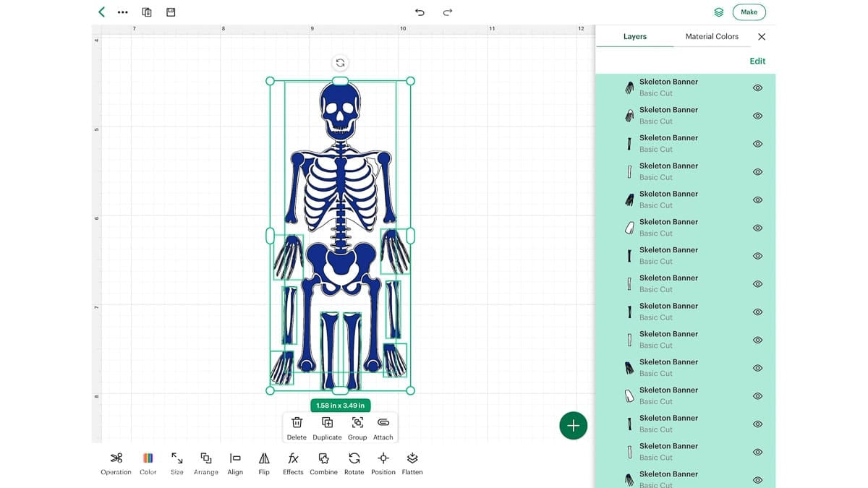Open the Effects tool

coord(293,463)
